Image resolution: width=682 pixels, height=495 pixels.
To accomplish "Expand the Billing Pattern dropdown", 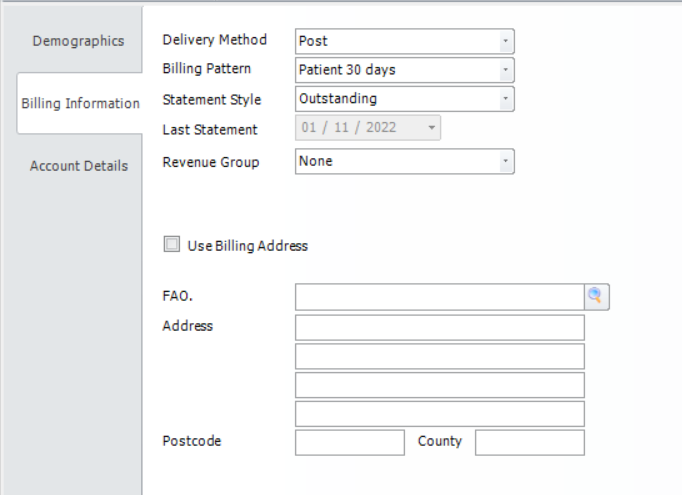I will click(505, 70).
